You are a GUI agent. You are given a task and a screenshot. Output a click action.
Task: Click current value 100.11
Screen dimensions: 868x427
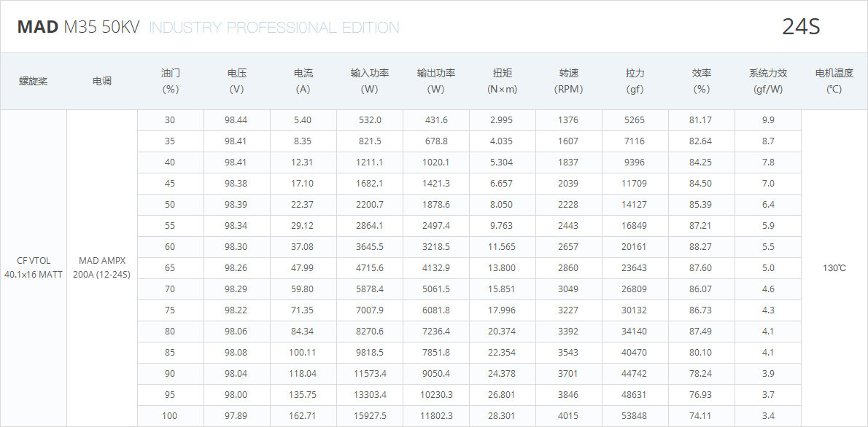(x=303, y=353)
